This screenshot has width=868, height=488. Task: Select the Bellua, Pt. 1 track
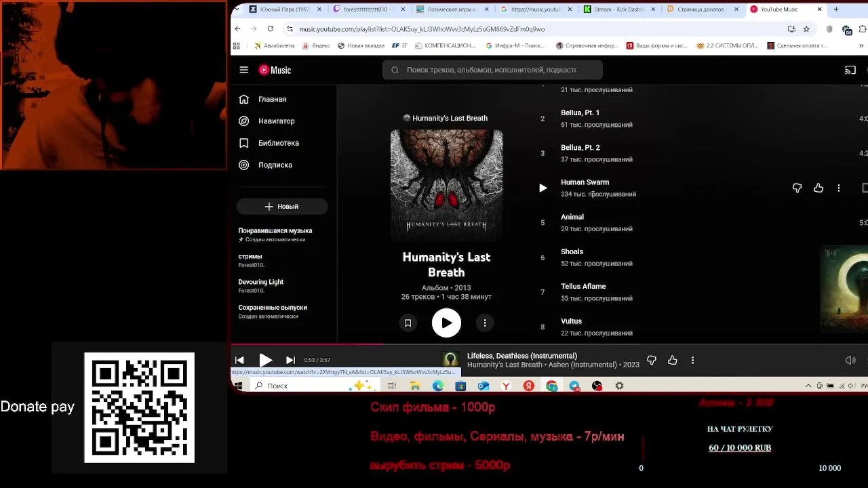pyautogui.click(x=580, y=113)
